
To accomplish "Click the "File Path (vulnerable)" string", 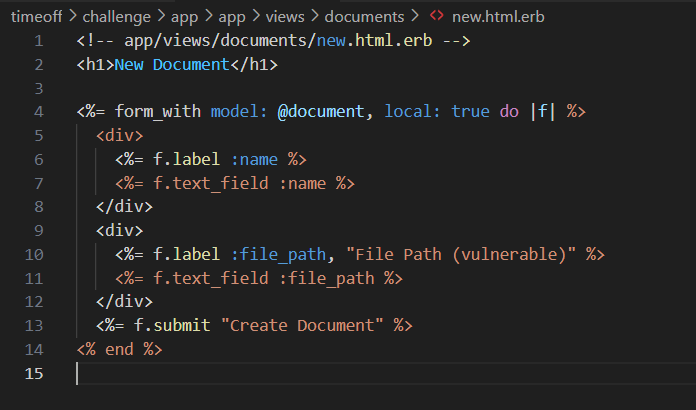I will point(473,254).
